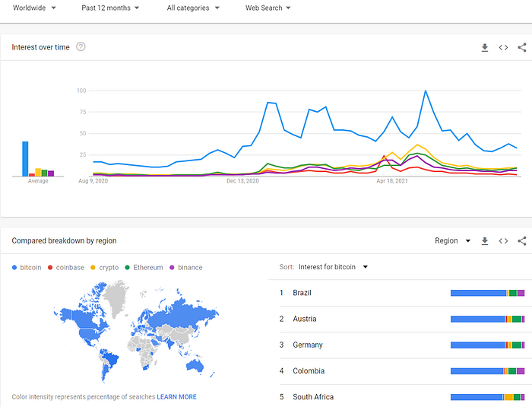Open the South Africa region row
The height and width of the screenshot is (407, 532).
pyautogui.click(x=402, y=397)
